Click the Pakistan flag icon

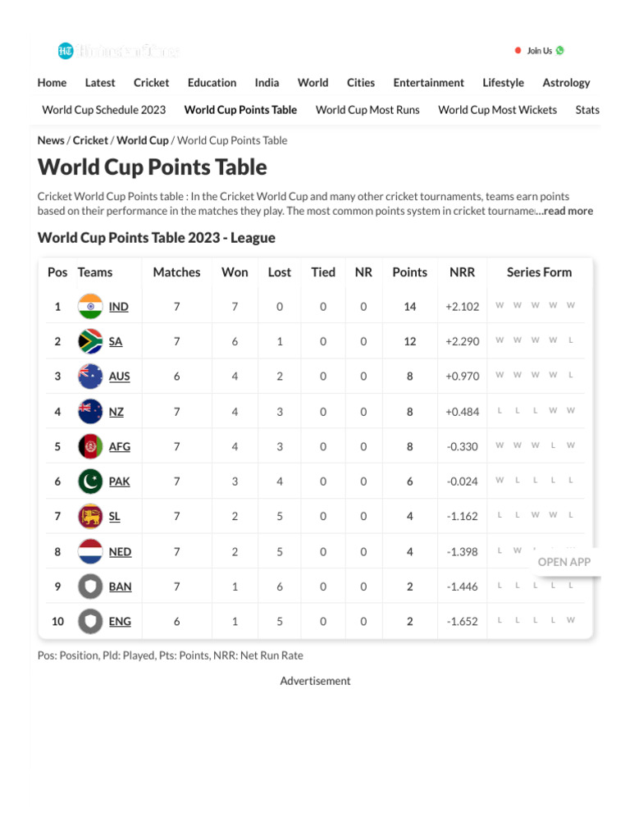point(90,482)
